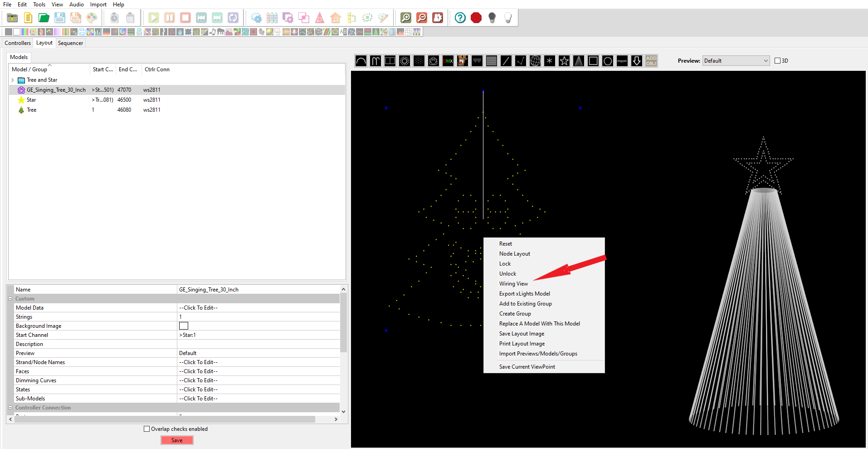The image size is (868, 449).
Task: Click the blue floppy disk Save icon
Action: [x=60, y=18]
